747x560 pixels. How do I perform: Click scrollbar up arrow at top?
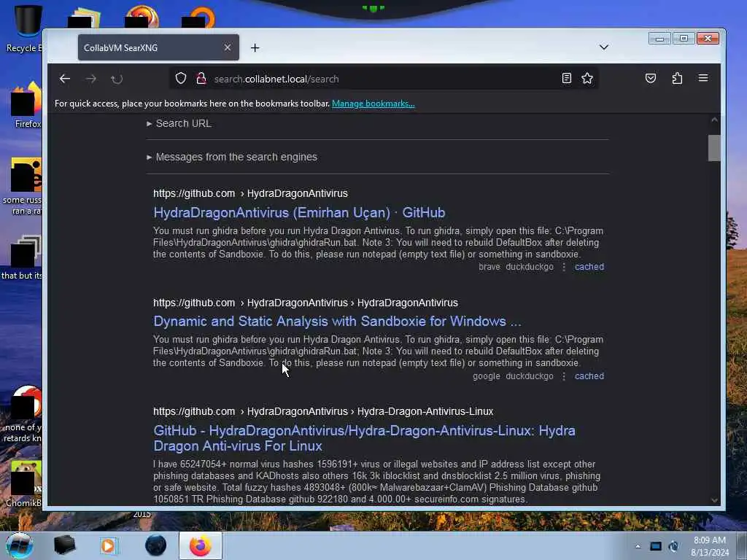coord(714,120)
